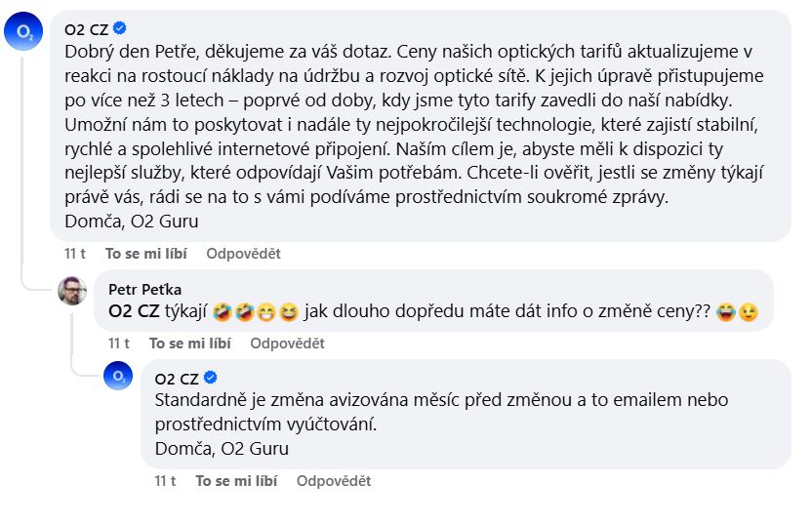Like the last O2 CZ reply

tap(236, 481)
